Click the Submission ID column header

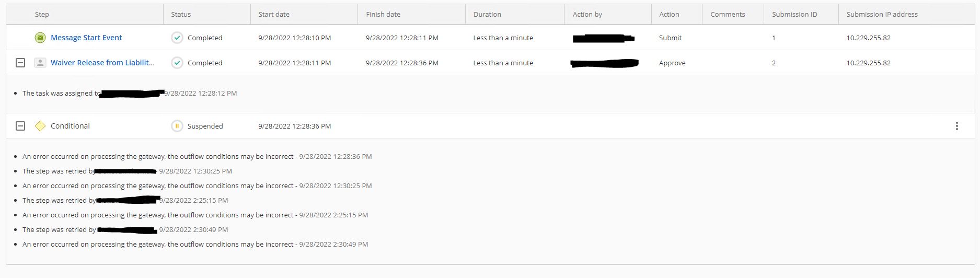(794, 14)
